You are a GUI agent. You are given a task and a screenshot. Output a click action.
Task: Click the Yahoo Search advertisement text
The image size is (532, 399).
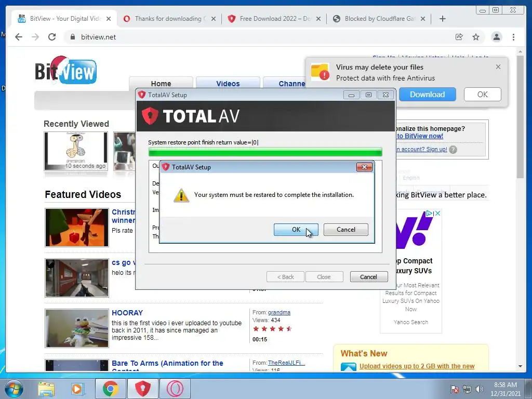pos(410,322)
